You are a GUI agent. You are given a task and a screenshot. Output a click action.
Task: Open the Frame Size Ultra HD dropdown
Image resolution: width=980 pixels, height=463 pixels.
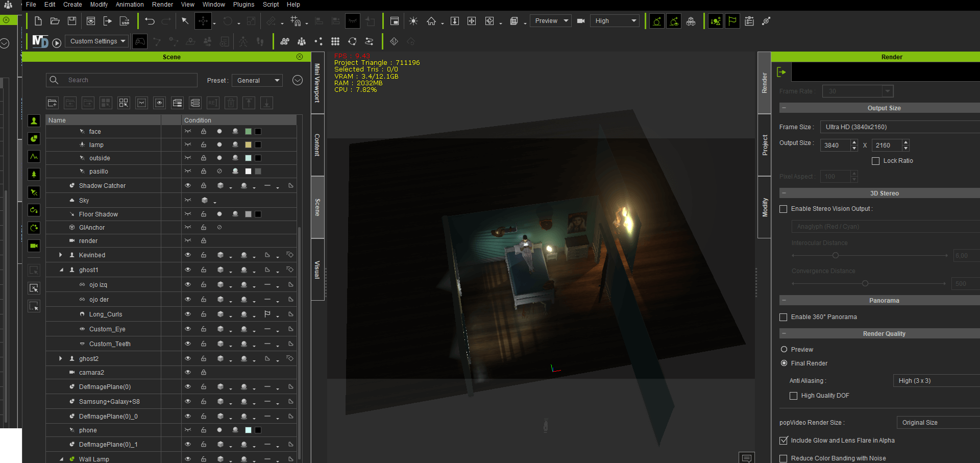tap(899, 127)
